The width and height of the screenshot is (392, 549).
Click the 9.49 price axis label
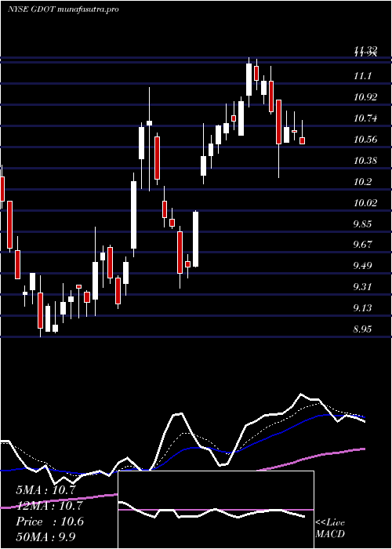tap(362, 265)
